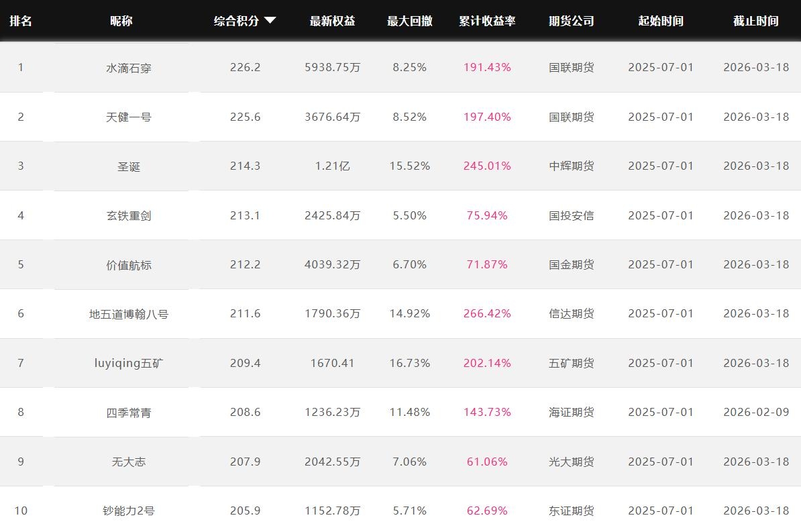Open 地五道博翰八号 account page
Viewport: 801px width, 532px height.
click(x=129, y=314)
